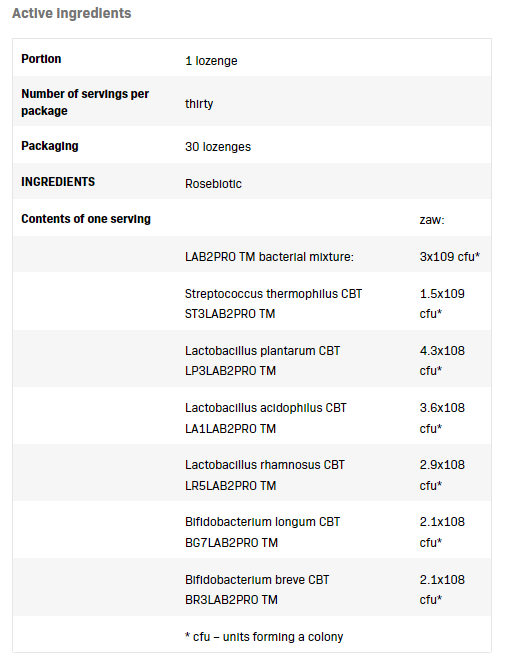Select the Packaging row label
Image resolution: width=506 pixels, height=663 pixels.
click(49, 146)
